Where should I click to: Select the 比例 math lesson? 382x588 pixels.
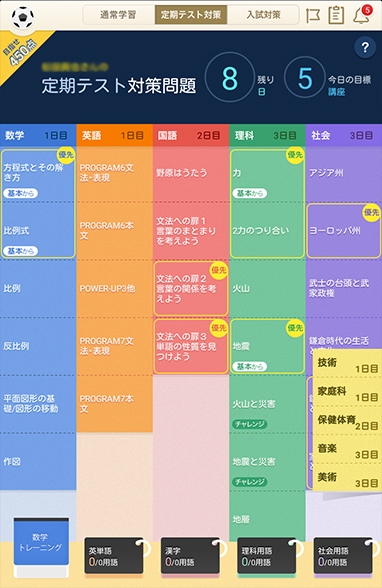(38, 288)
